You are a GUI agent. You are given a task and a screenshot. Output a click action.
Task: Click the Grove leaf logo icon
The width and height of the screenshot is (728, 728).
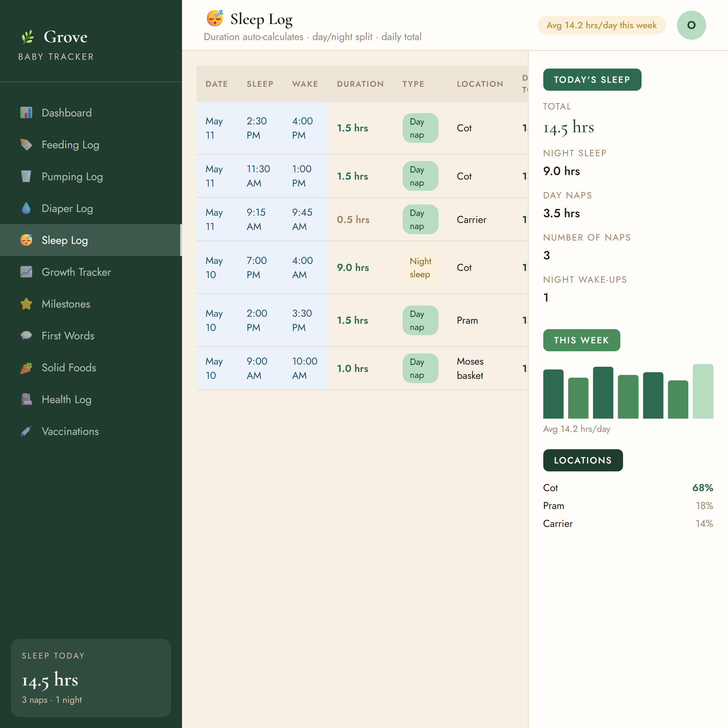click(28, 37)
